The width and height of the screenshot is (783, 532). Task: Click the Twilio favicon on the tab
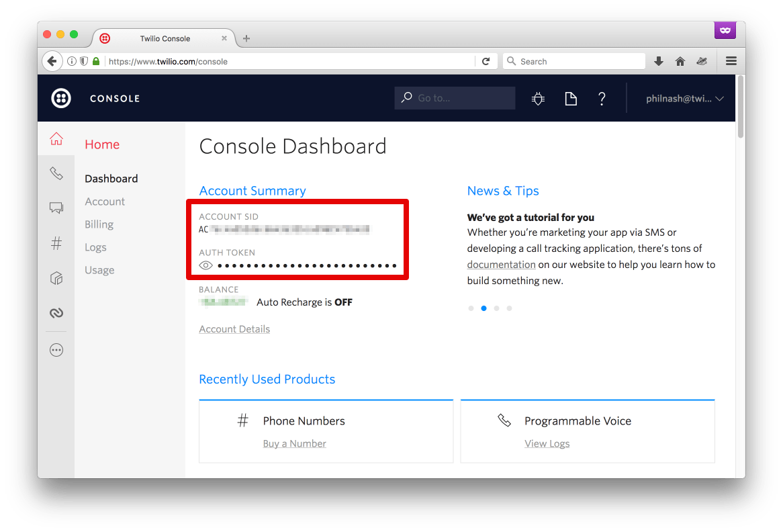coord(105,38)
